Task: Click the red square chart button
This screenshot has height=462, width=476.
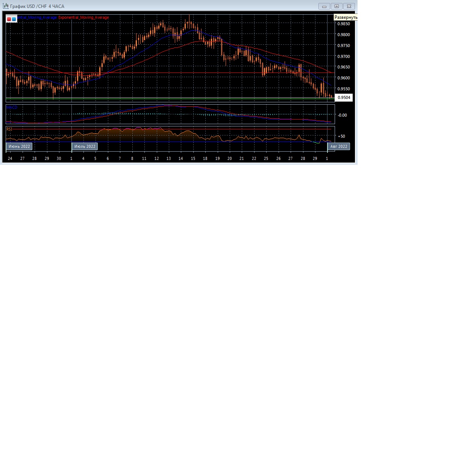Action: (x=9, y=19)
